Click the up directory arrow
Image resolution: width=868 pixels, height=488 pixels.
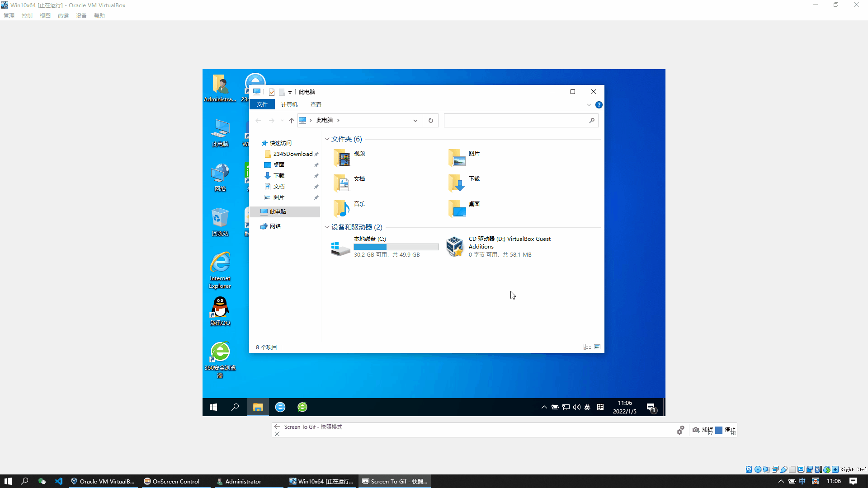(x=292, y=121)
